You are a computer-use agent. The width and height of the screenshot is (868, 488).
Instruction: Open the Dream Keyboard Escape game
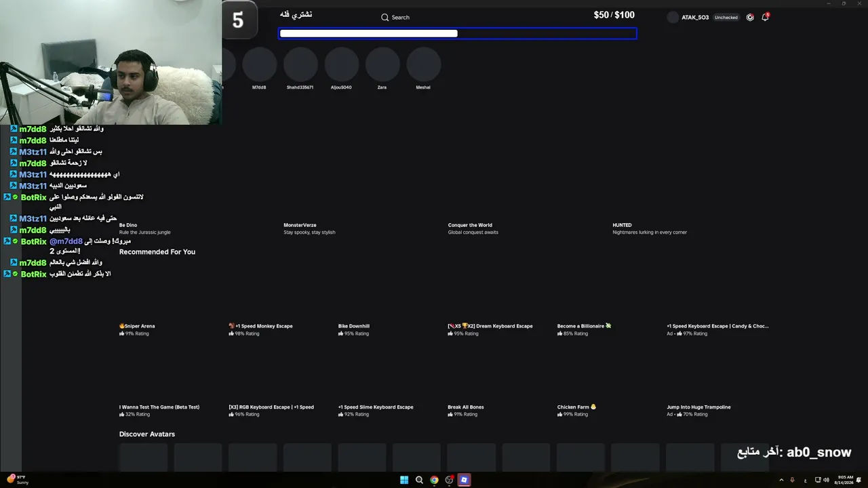pyautogui.click(x=490, y=326)
